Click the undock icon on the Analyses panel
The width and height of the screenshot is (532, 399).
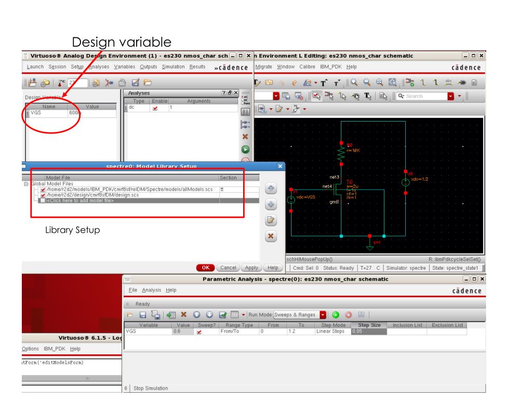click(x=230, y=92)
